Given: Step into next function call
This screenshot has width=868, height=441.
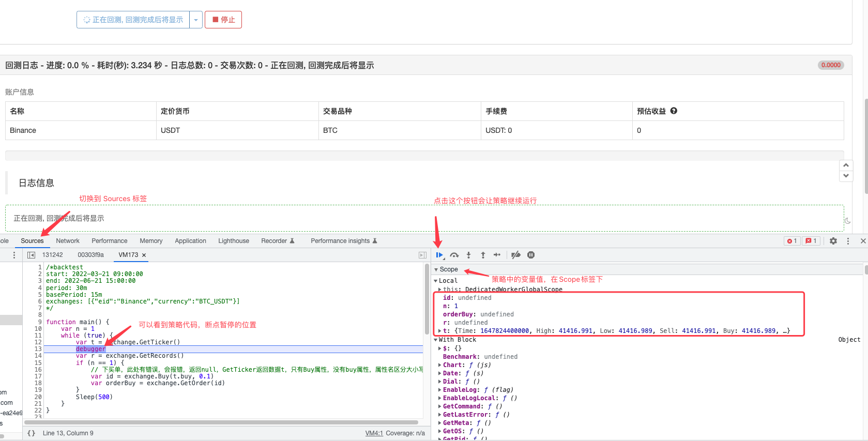Looking at the screenshot, I should pyautogui.click(x=468, y=255).
